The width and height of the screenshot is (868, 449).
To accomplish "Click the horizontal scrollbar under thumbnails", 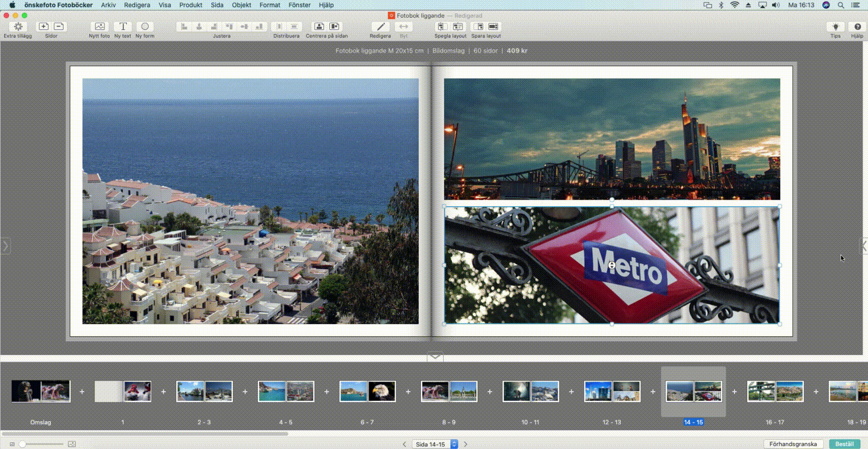I will click(145, 434).
